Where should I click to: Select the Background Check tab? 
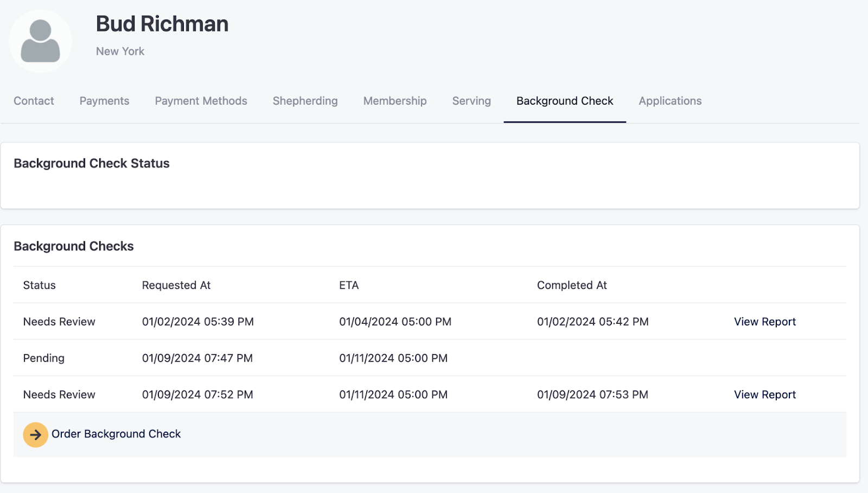coord(565,101)
